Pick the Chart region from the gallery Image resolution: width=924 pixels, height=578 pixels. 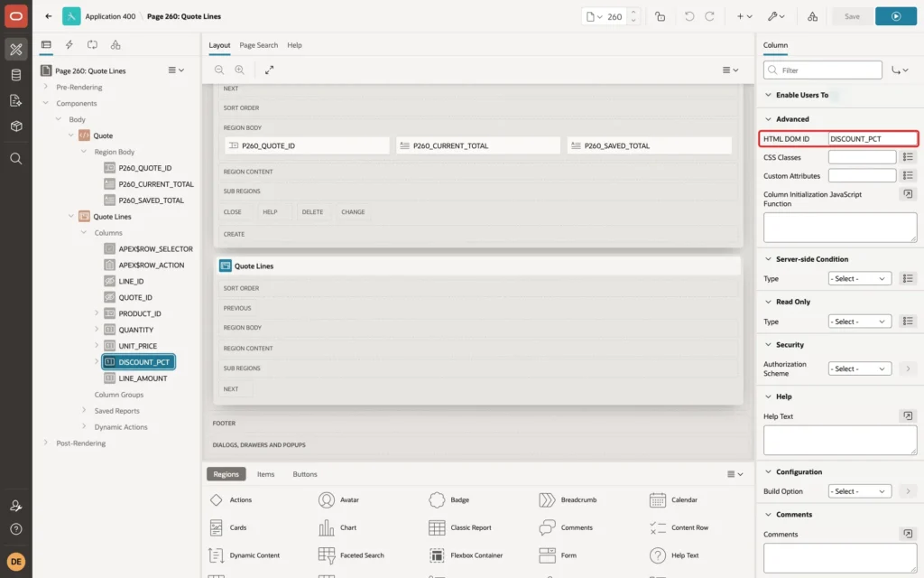coord(337,527)
